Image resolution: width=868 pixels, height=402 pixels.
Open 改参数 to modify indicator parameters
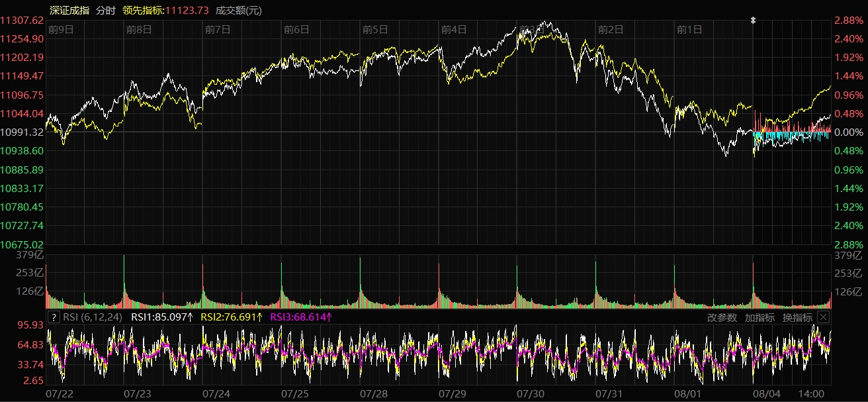click(722, 317)
